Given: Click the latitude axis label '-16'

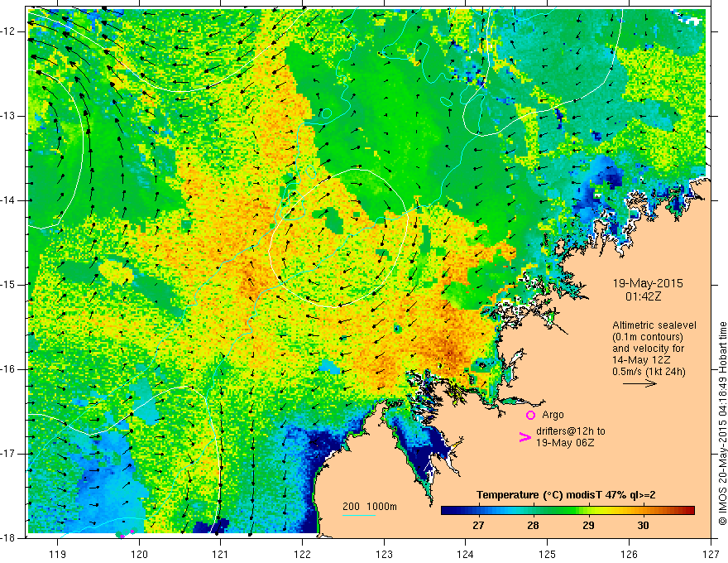Looking at the screenshot, I should tap(8, 369).
